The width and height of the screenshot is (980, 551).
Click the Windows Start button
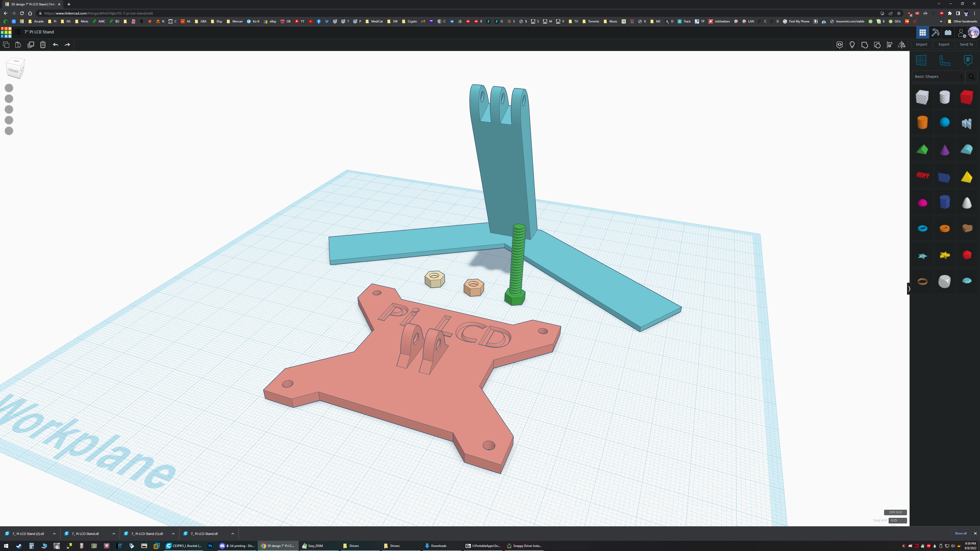[6, 546]
